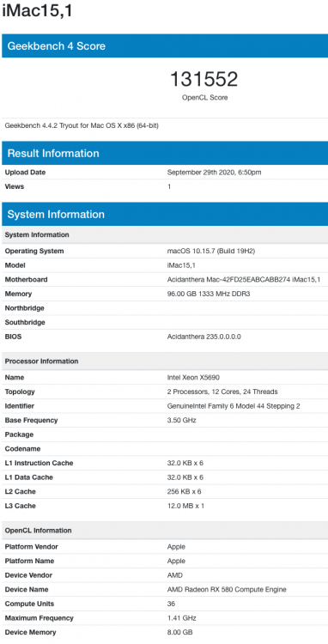Click the OpenCL Information subheading
Image resolution: width=328 pixels, height=644 pixels.
[x=38, y=531]
